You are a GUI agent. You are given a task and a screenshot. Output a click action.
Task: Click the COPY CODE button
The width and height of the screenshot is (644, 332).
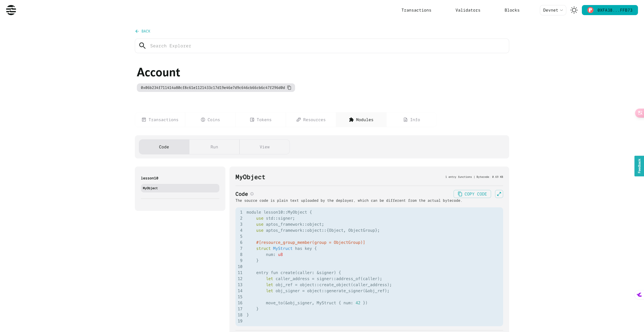click(472, 194)
